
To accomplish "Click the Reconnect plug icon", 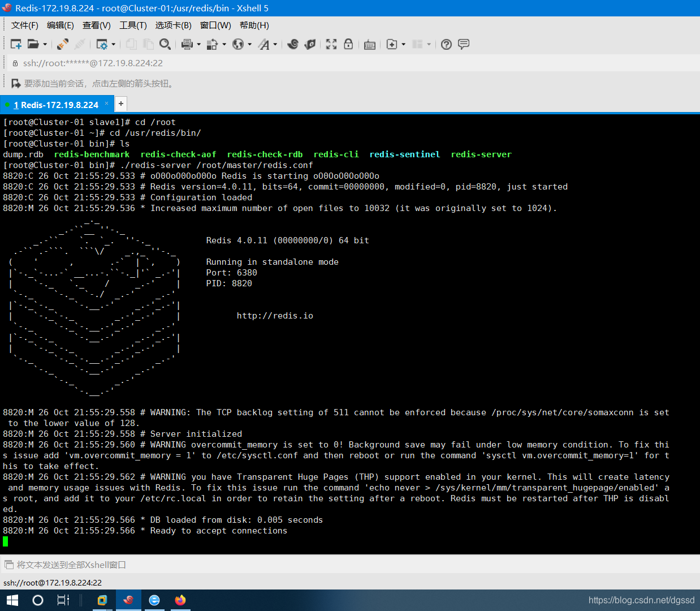I will 63,44.
